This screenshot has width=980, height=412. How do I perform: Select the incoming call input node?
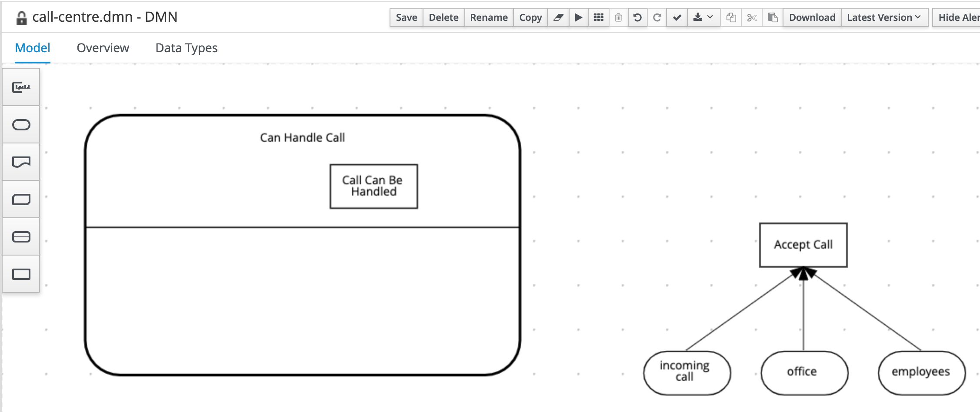[x=687, y=373]
